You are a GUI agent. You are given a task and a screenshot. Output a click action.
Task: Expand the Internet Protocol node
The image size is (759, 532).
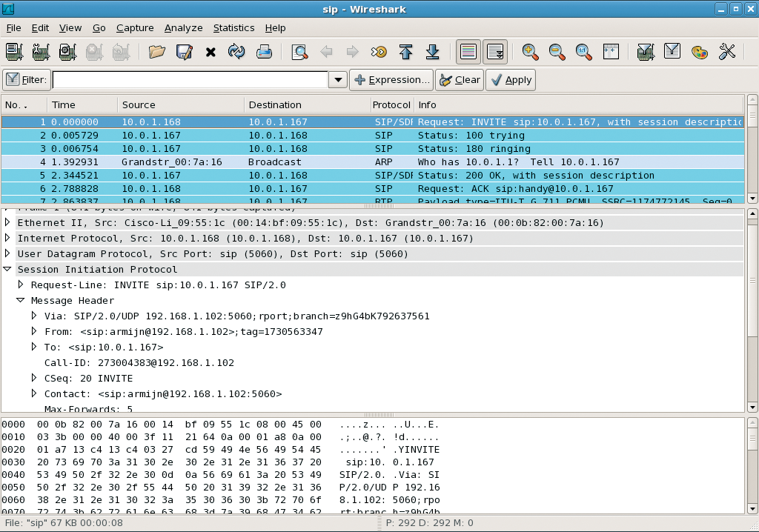tap(7, 238)
